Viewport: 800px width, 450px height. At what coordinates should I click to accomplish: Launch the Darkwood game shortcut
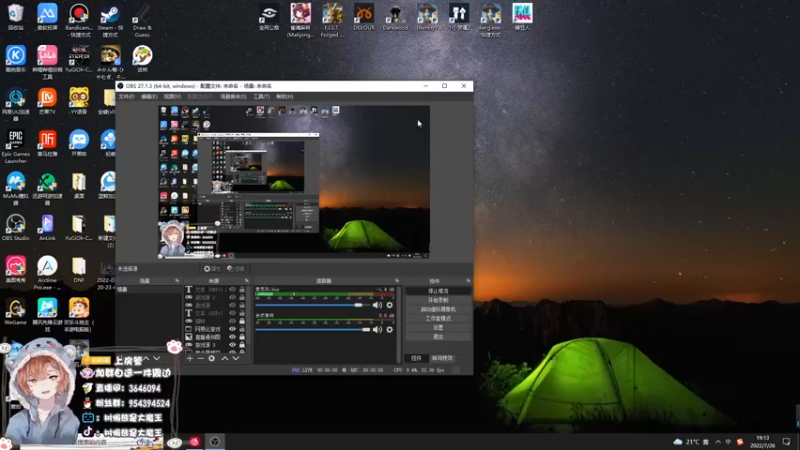pos(395,17)
